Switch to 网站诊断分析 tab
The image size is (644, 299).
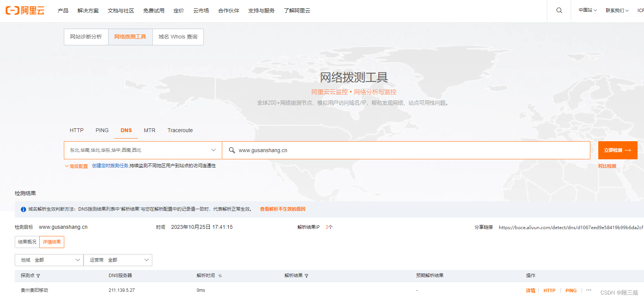point(86,37)
